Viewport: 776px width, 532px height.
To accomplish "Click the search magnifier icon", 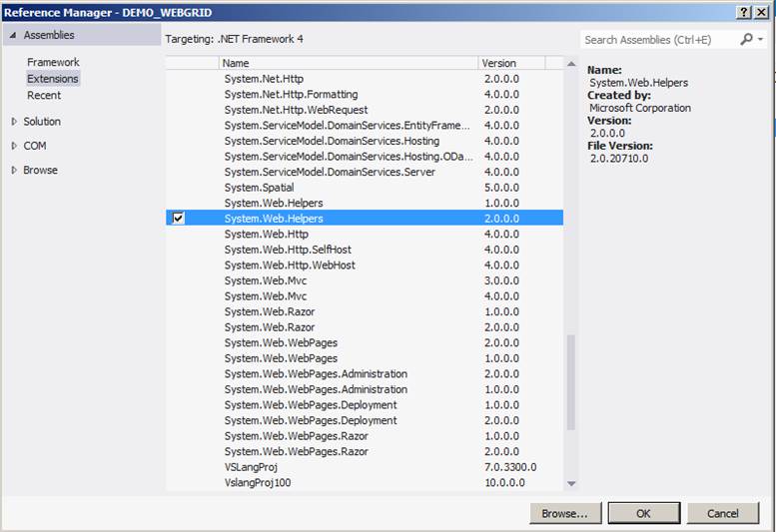I will (x=746, y=39).
